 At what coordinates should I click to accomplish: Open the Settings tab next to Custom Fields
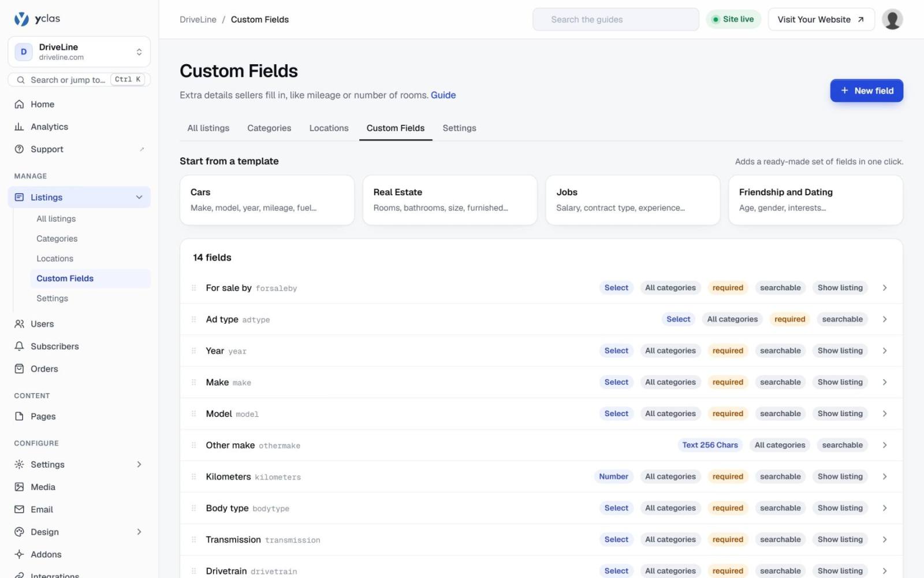[x=459, y=128]
